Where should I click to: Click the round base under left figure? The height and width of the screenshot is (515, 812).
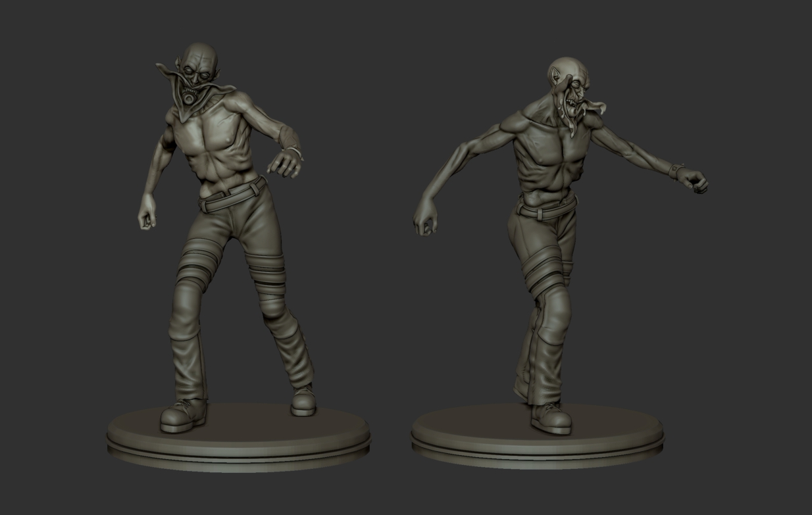pos(238,437)
